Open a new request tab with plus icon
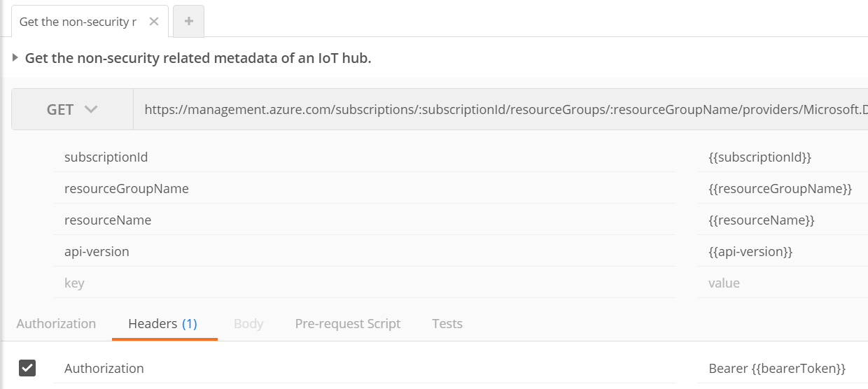 tap(188, 22)
